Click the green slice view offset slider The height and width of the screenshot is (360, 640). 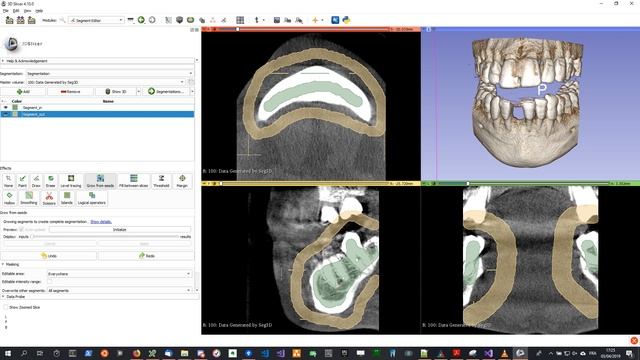523,184
